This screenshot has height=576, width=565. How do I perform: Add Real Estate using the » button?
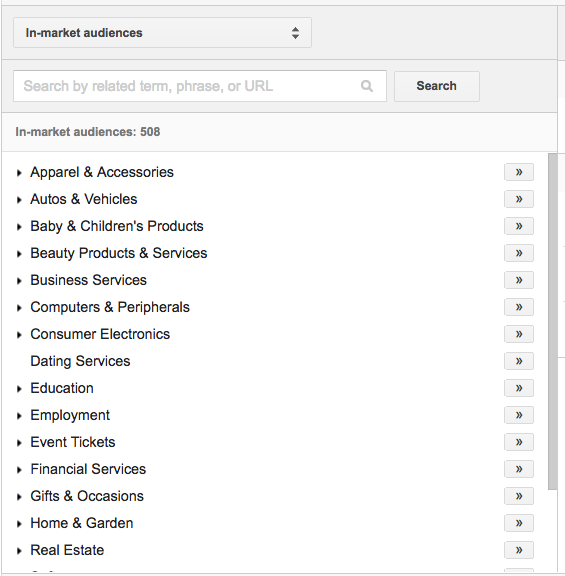pyautogui.click(x=519, y=550)
